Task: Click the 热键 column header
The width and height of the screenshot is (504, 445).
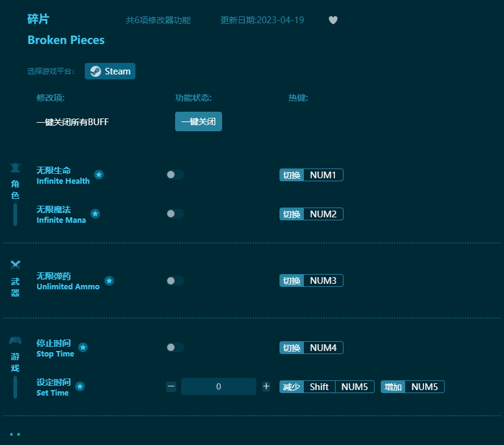Action: 298,98
